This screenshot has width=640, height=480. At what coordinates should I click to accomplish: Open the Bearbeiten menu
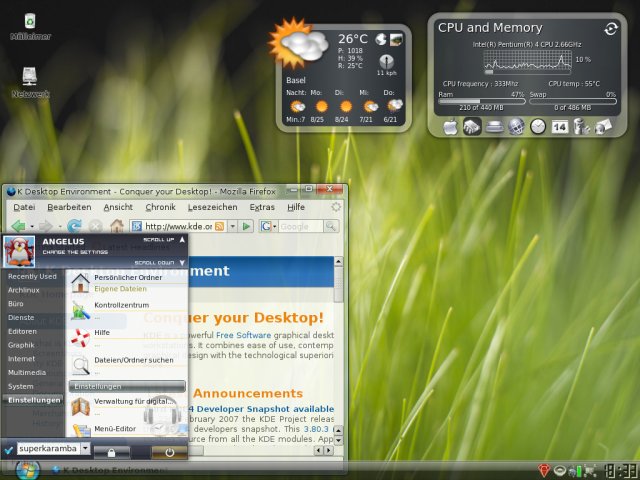pyautogui.click(x=69, y=207)
